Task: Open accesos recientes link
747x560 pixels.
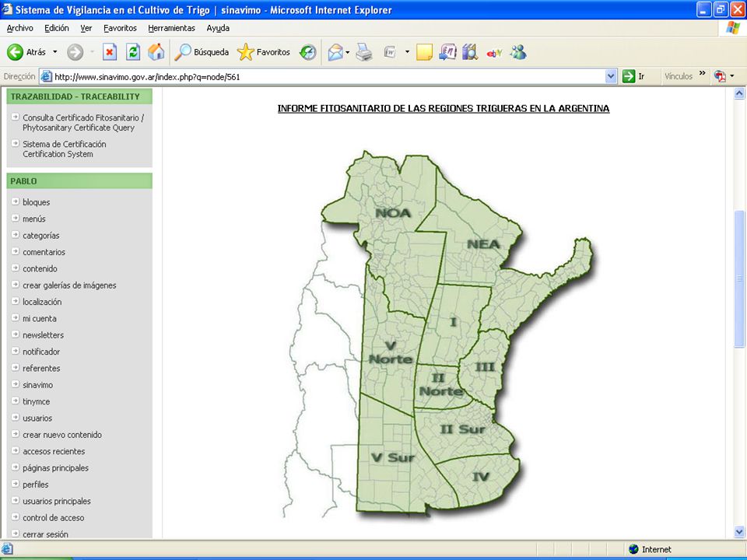Action: click(54, 451)
